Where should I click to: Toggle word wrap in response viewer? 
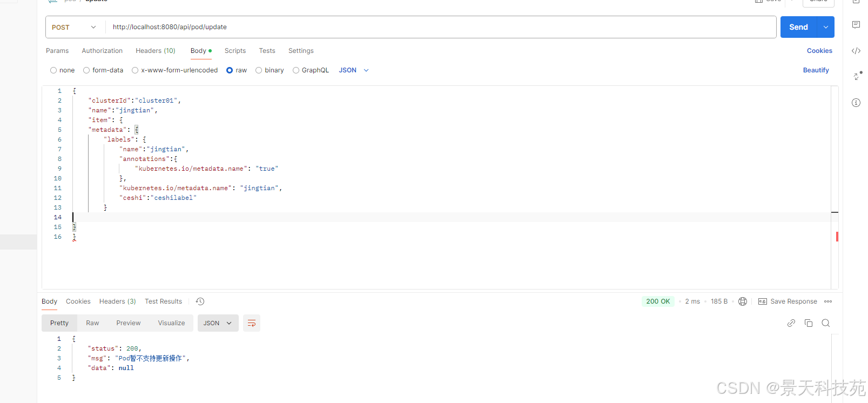[252, 323]
